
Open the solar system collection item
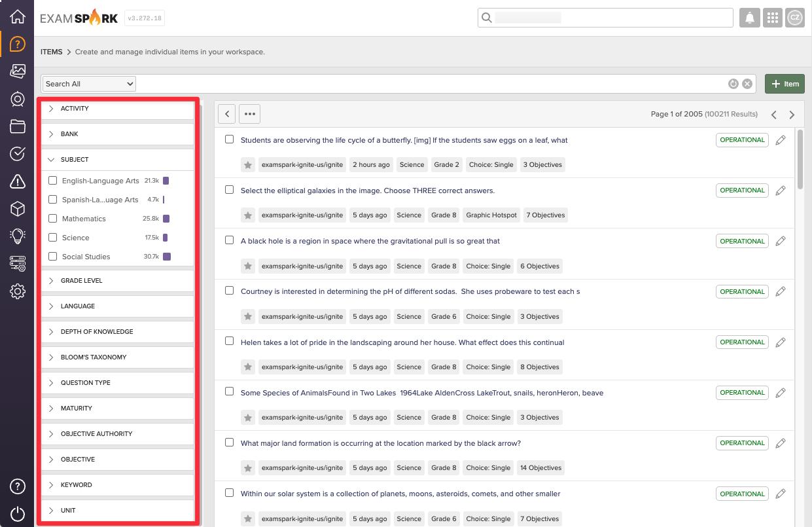click(x=400, y=494)
